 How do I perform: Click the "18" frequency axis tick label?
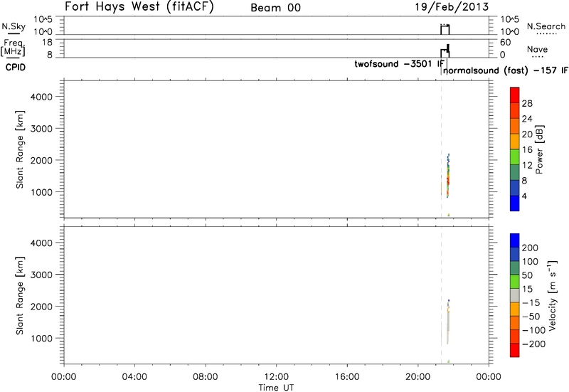[x=47, y=43]
